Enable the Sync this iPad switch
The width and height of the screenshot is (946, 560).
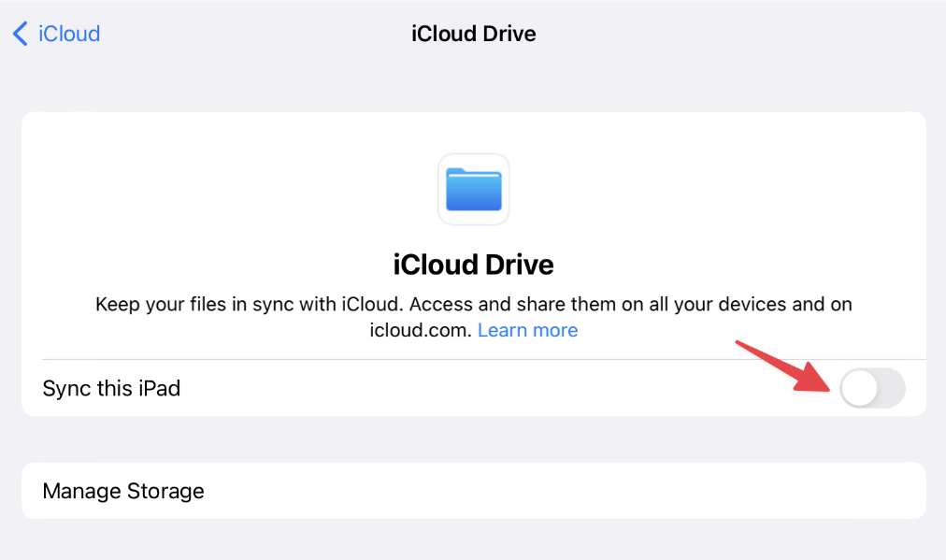click(x=872, y=388)
